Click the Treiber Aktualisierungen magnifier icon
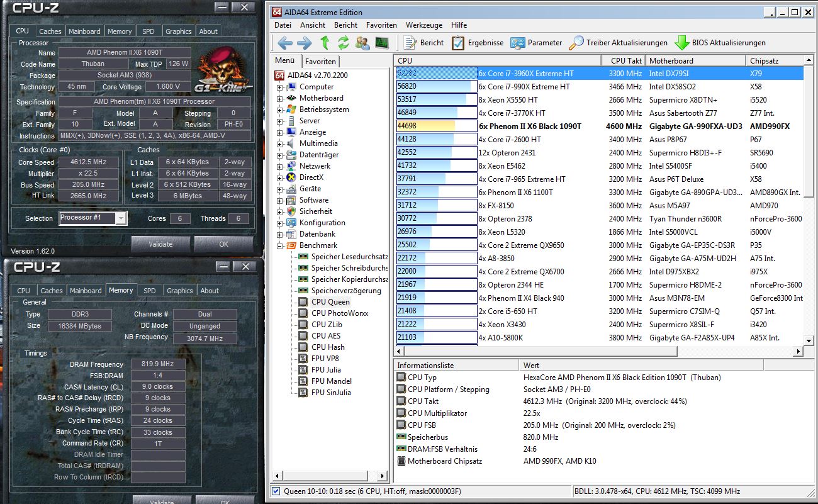This screenshot has height=504, width=818. 575,43
